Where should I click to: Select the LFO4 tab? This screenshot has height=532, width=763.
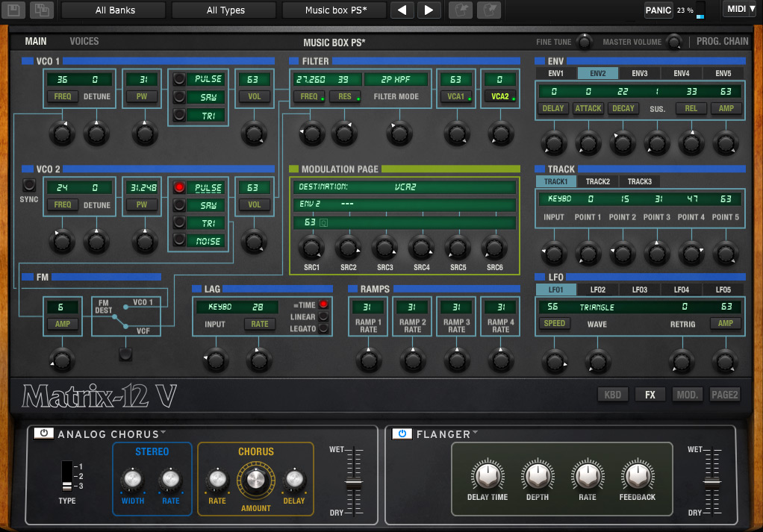(x=681, y=290)
